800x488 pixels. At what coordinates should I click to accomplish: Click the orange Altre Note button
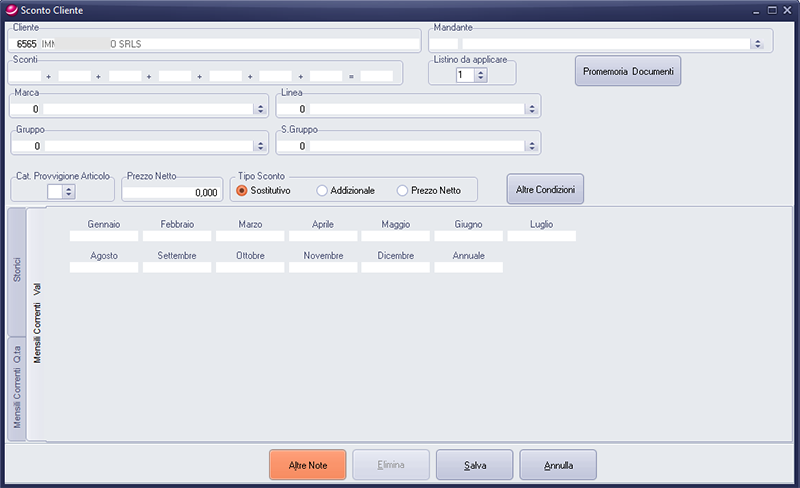pos(307,465)
